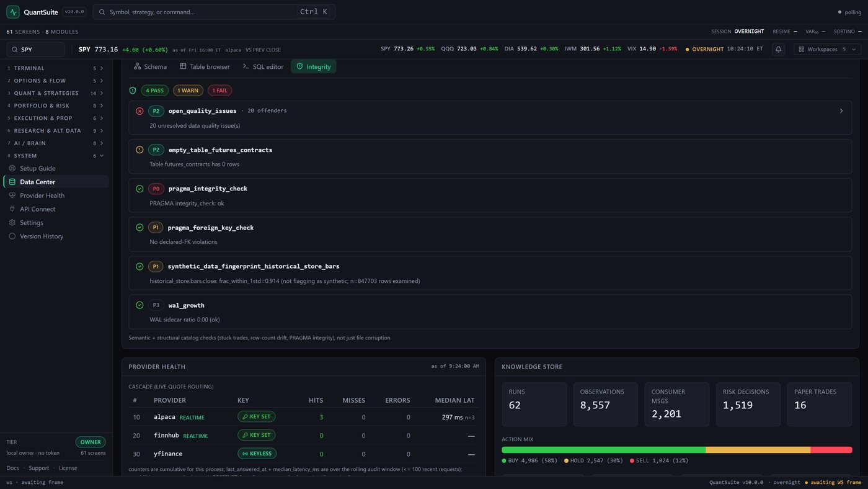
Task: Click the Setup Guide sidebar icon
Action: [x=12, y=168]
